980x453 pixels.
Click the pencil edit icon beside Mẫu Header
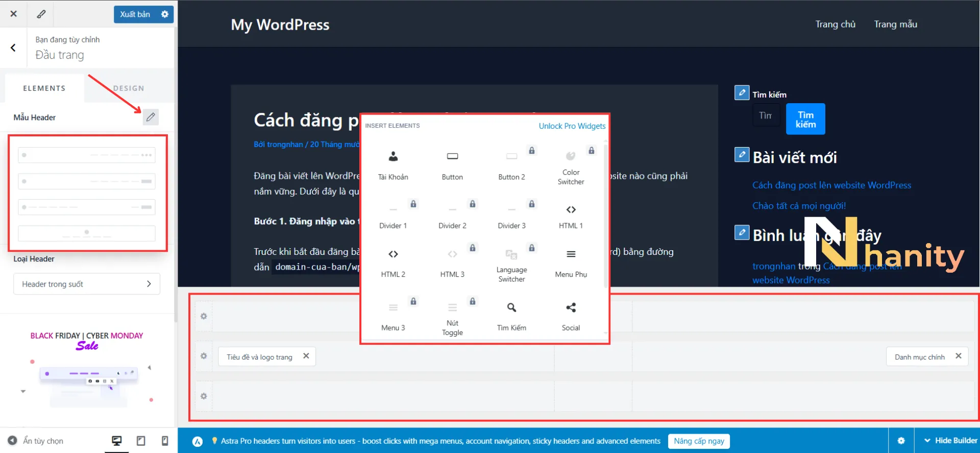pos(151,117)
